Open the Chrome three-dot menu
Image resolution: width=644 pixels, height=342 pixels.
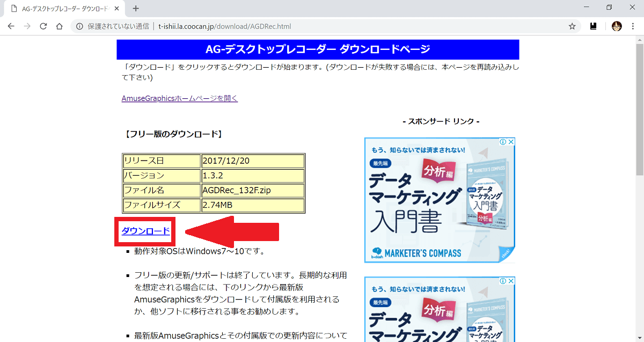pyautogui.click(x=633, y=26)
